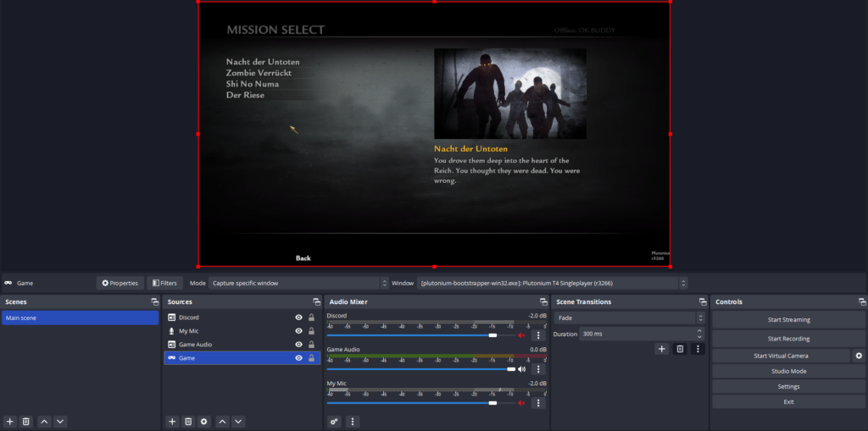Image resolution: width=868 pixels, height=431 pixels.
Task: Move scene down arrow in Scenes panel
Action: (60, 422)
